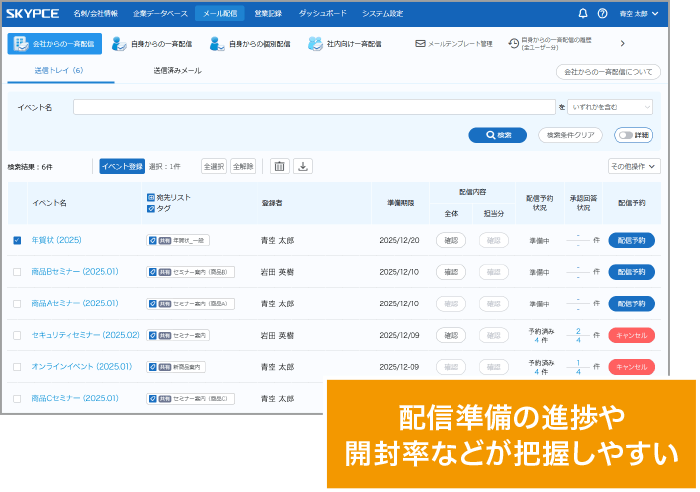
Task: Click tag セミナー案内 in セキュリティセミナー row
Action: tap(178, 335)
